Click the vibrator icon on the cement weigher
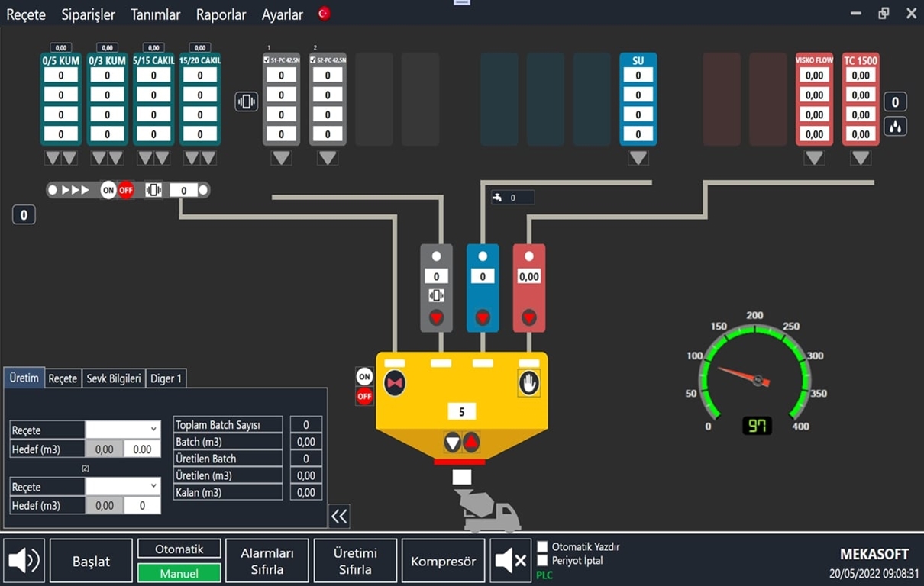This screenshot has width=924, height=586. point(436,296)
